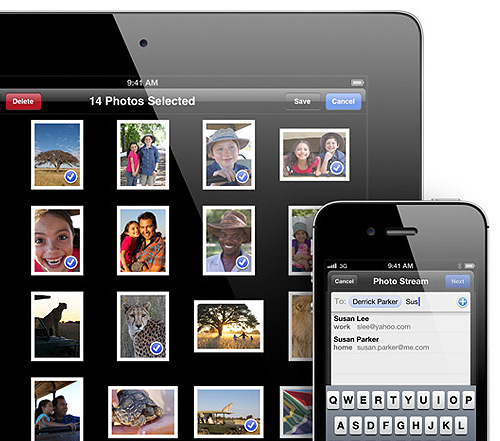Tap the E key on iPhone keyboard

point(363,399)
